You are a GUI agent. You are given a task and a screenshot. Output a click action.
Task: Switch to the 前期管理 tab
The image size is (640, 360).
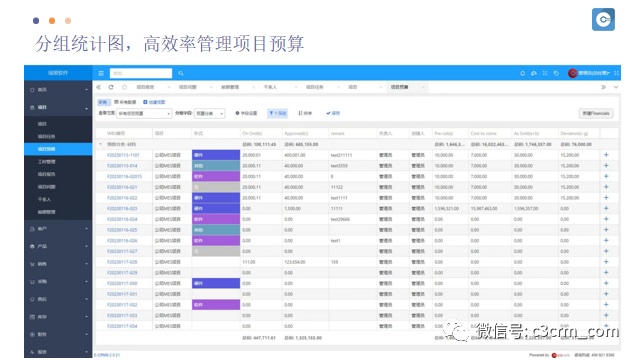230,87
